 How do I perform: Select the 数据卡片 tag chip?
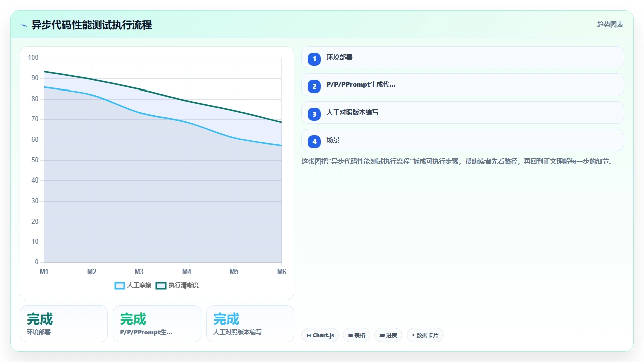click(x=425, y=335)
